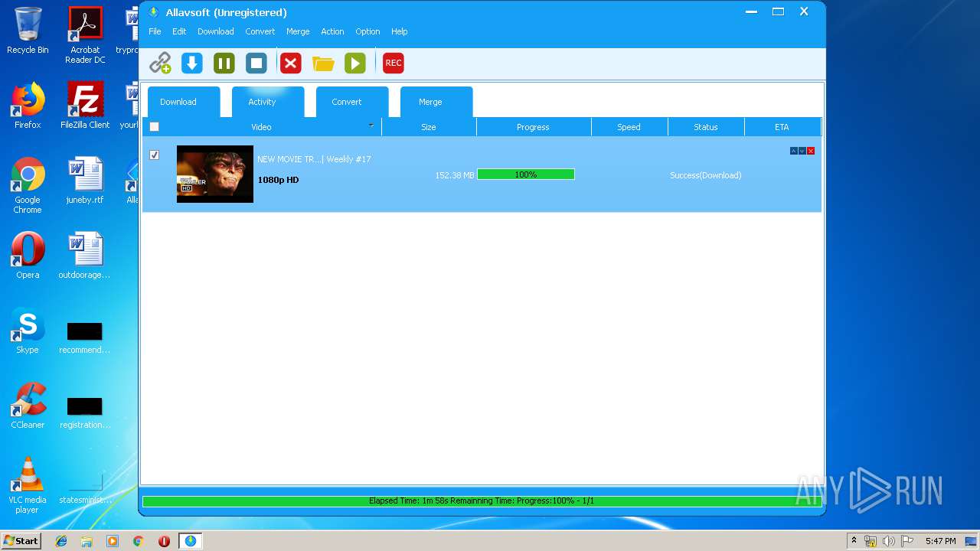Switch to the Convert tab

(352, 102)
